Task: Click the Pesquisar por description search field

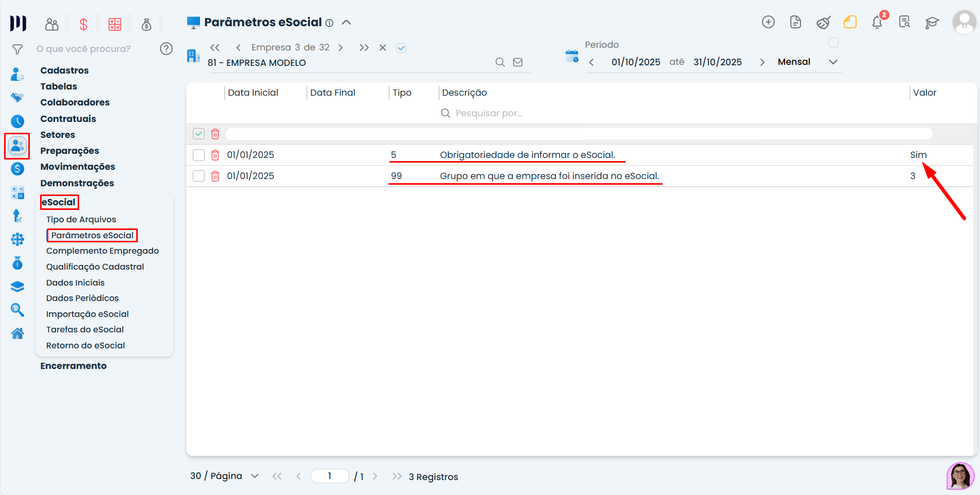Action: pos(488,113)
